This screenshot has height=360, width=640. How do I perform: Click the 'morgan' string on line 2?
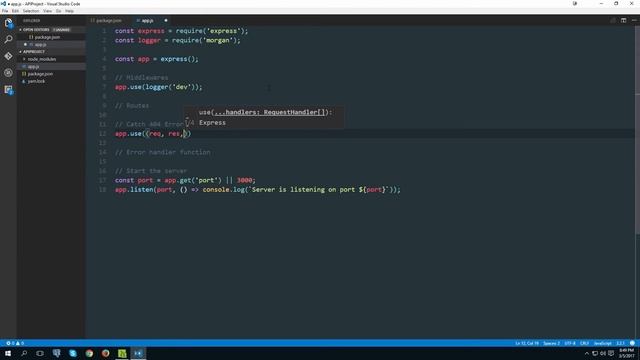pyautogui.click(x=218, y=40)
